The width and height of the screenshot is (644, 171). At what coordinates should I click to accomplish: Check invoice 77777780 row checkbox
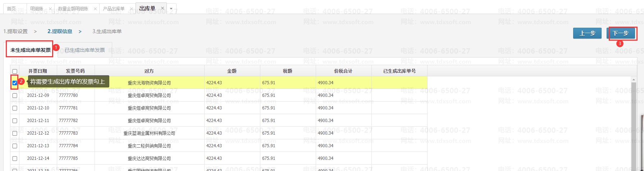[x=15, y=95]
